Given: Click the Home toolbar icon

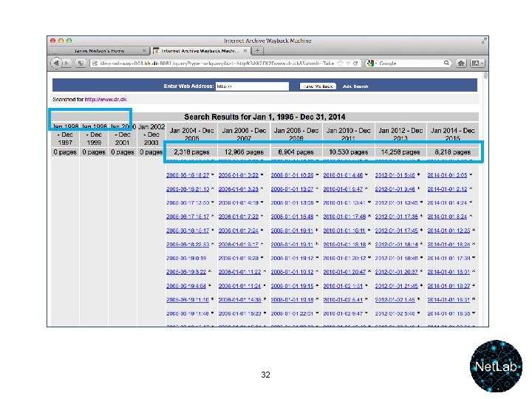Looking at the screenshot, I should point(461,64).
